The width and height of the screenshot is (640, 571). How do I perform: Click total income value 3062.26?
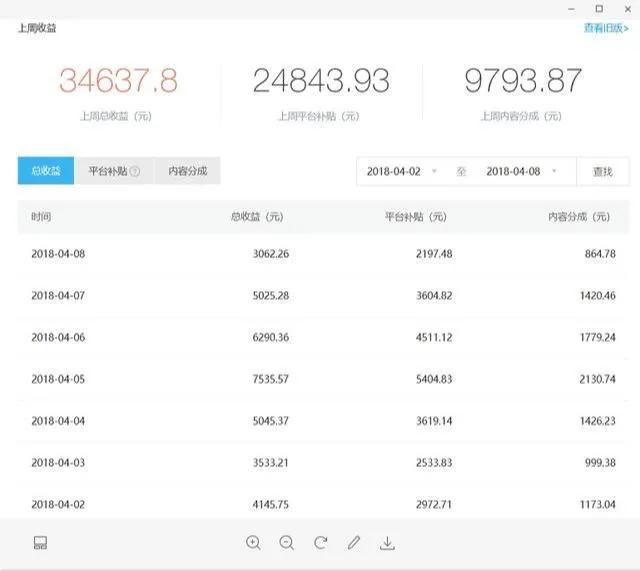click(271, 254)
